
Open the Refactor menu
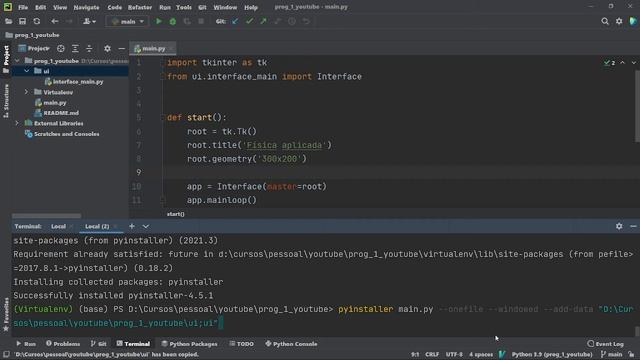(140, 7)
